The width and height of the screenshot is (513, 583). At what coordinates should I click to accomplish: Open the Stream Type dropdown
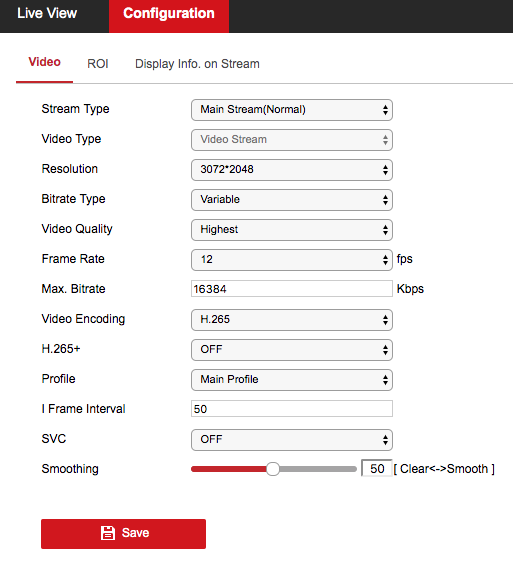292,110
